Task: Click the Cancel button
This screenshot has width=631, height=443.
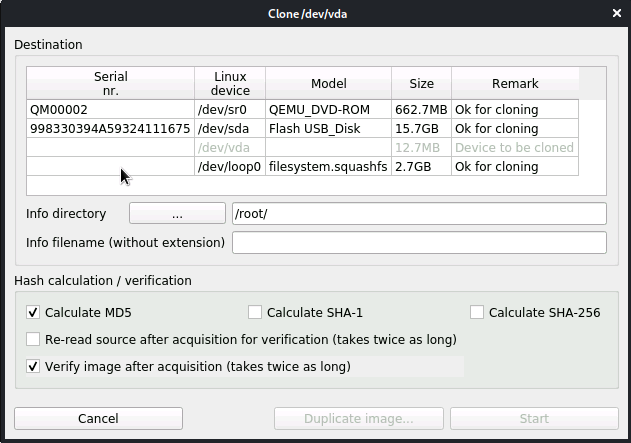Action: coord(98,418)
